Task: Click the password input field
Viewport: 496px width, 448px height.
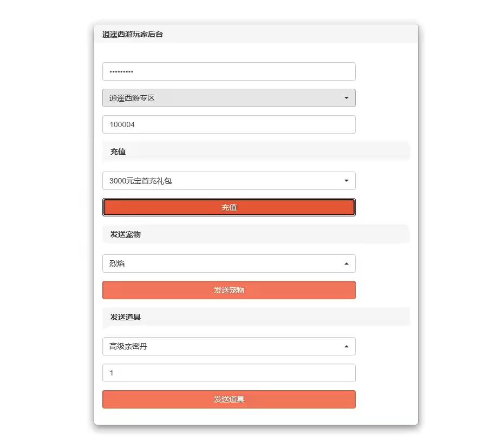Action: tap(229, 71)
